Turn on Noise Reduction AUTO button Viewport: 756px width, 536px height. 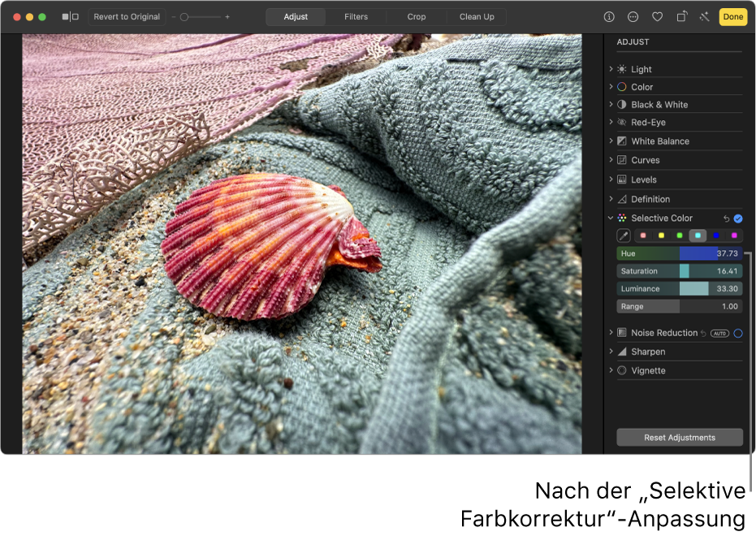[719, 333]
